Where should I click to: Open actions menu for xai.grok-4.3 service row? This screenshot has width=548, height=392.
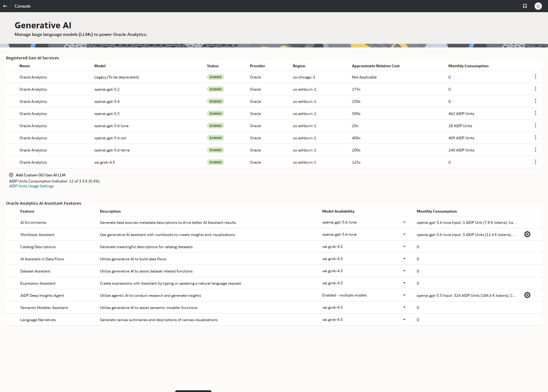click(536, 162)
